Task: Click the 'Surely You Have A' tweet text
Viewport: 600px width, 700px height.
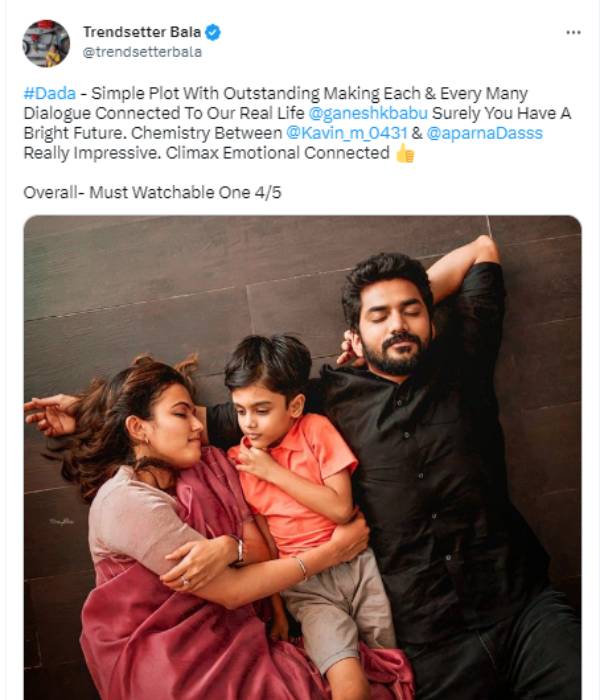Action: 502,113
